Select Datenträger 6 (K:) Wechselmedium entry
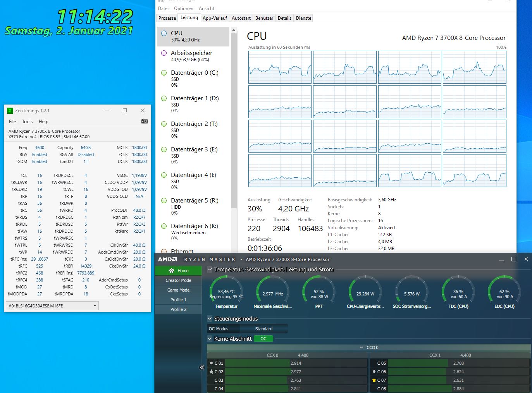This screenshot has height=393, width=532. click(x=193, y=232)
